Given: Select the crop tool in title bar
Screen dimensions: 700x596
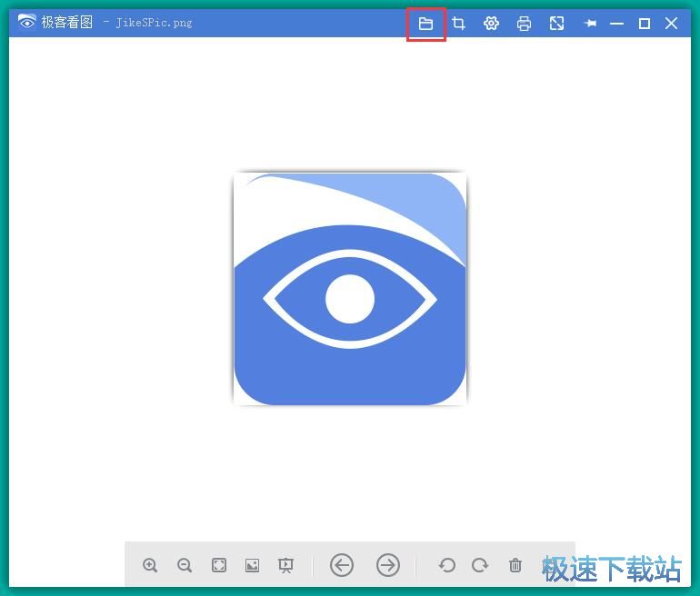Looking at the screenshot, I should 458,24.
